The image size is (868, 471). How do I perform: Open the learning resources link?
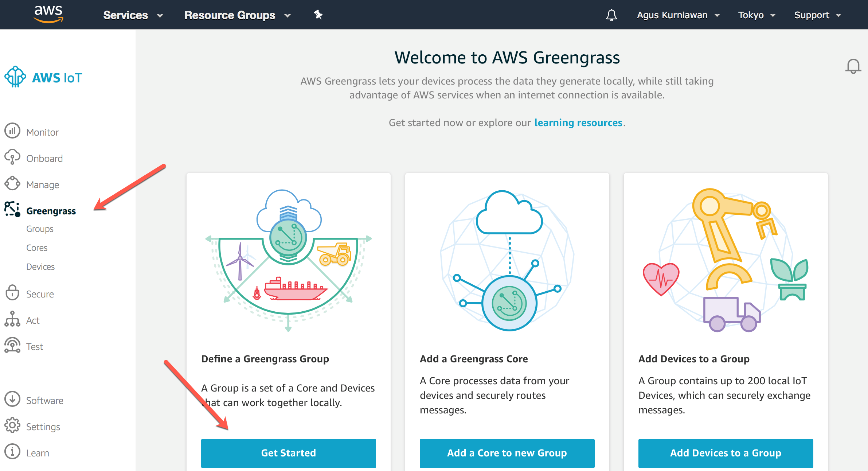pos(578,123)
